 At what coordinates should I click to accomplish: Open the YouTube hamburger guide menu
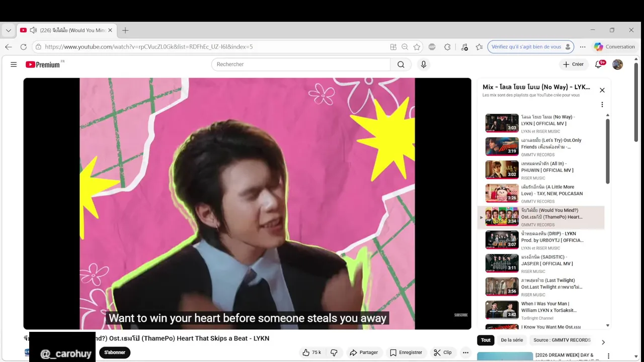coord(14,64)
